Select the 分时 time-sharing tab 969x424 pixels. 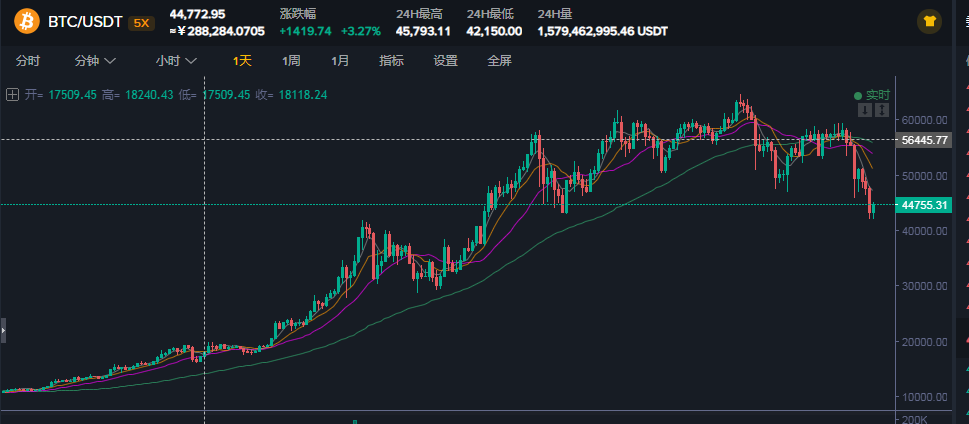point(28,61)
